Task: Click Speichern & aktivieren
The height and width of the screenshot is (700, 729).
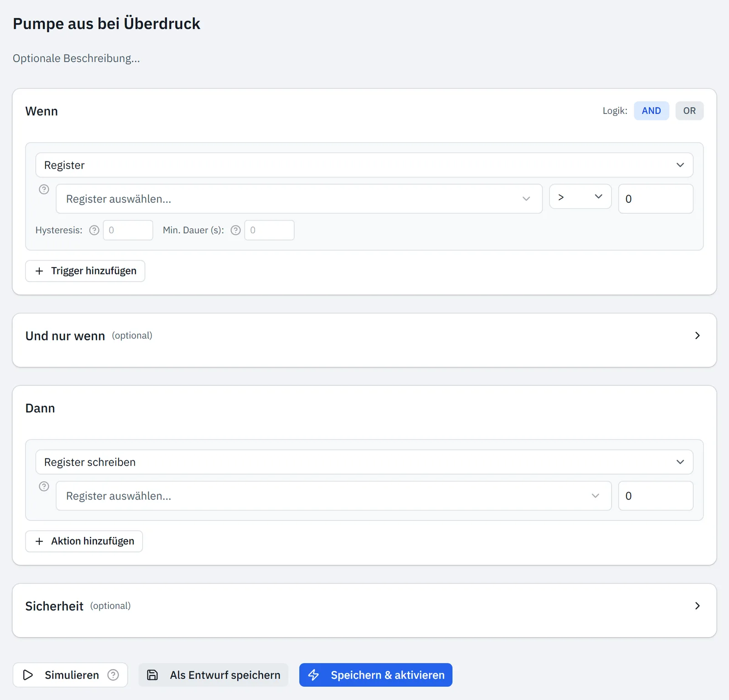Action: pos(376,675)
